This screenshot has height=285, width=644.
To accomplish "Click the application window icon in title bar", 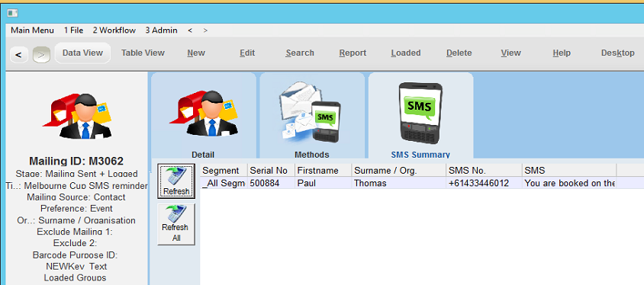I will click(x=12, y=13).
